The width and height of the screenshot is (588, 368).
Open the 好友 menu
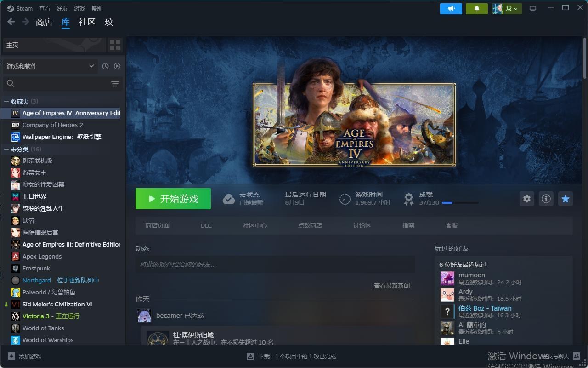[62, 8]
